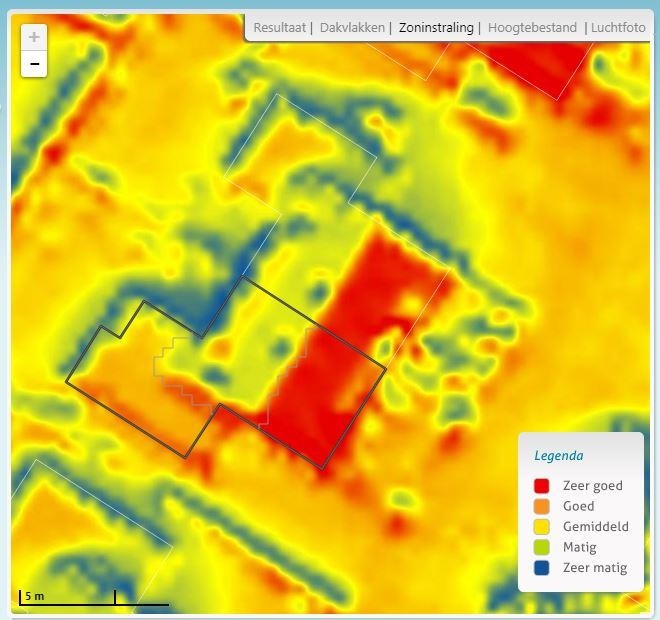Click the yellow Gemiddeld legend swatch
This screenshot has width=660, height=620.
542,527
